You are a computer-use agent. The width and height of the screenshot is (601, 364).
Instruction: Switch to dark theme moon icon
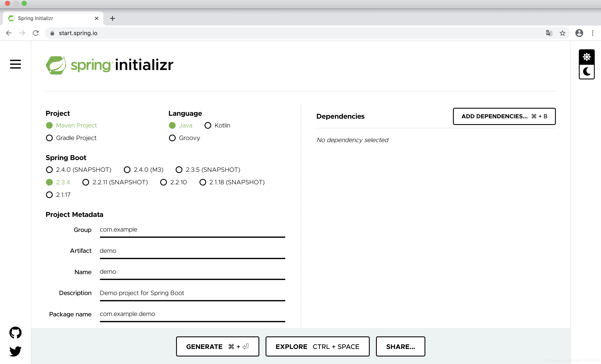point(586,72)
